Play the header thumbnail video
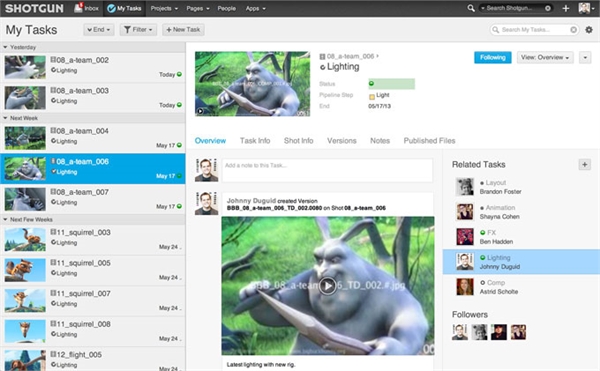This screenshot has width=600, height=371. pos(200,111)
